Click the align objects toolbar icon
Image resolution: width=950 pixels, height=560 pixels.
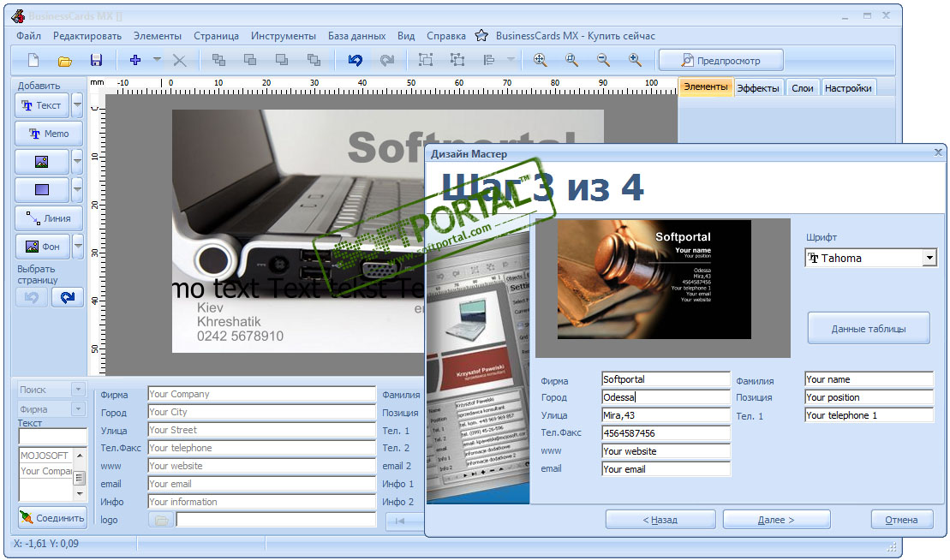coord(489,60)
